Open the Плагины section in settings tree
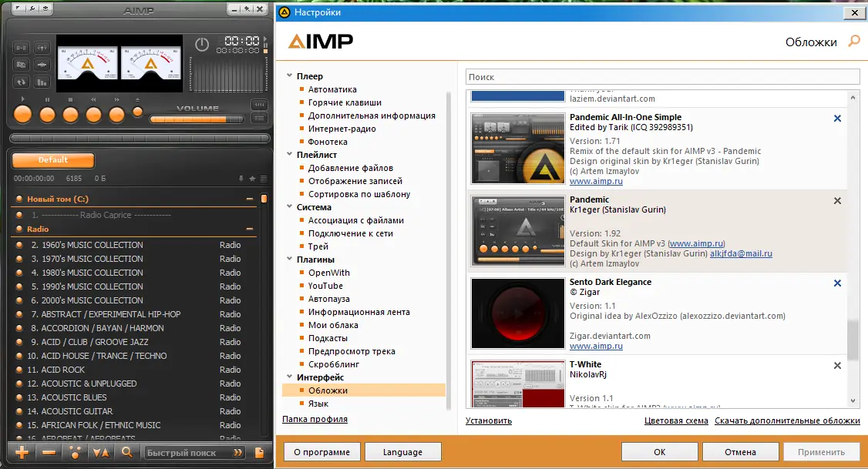Viewport: 868px width, 469px height. pyautogui.click(x=316, y=259)
